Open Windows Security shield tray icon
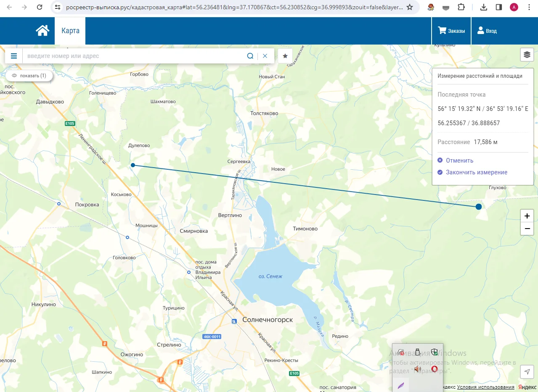The height and width of the screenshot is (392, 538). pos(435,352)
